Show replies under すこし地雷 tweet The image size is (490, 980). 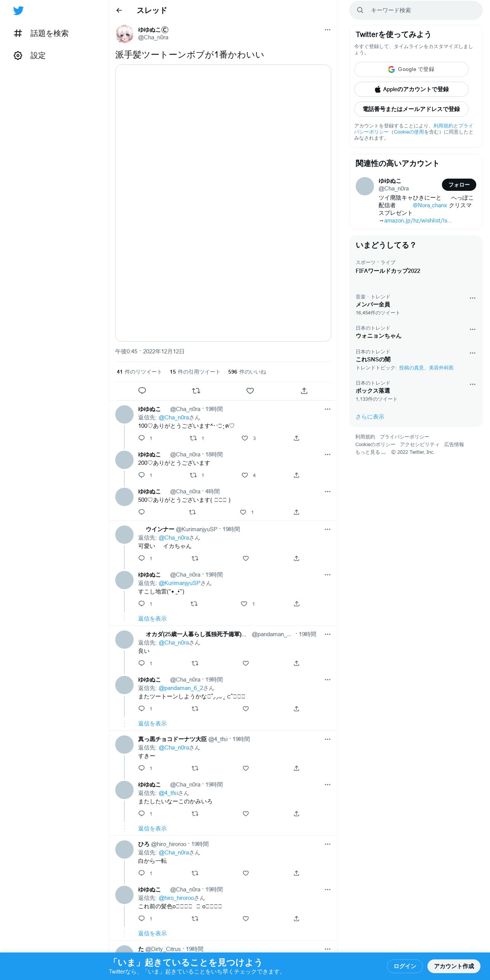point(152,619)
